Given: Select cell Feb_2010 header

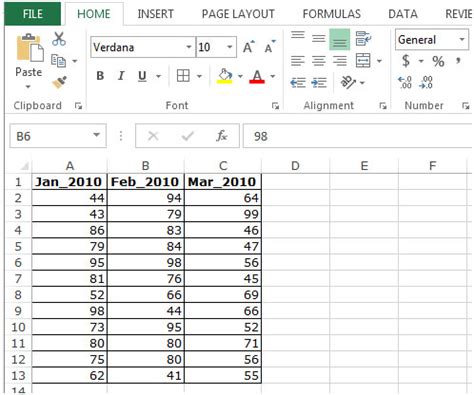Looking at the screenshot, I should tap(145, 182).
